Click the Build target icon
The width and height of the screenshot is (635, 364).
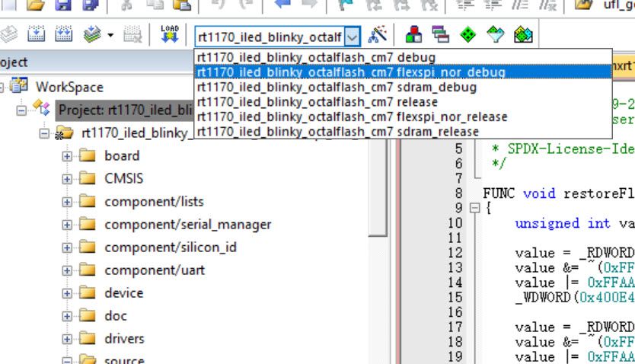click(x=36, y=34)
